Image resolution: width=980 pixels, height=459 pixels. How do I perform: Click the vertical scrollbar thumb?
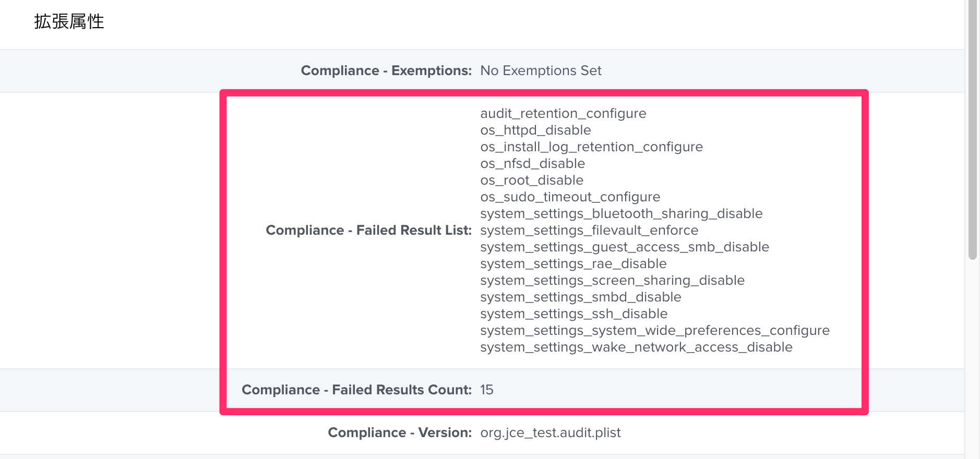click(972, 129)
